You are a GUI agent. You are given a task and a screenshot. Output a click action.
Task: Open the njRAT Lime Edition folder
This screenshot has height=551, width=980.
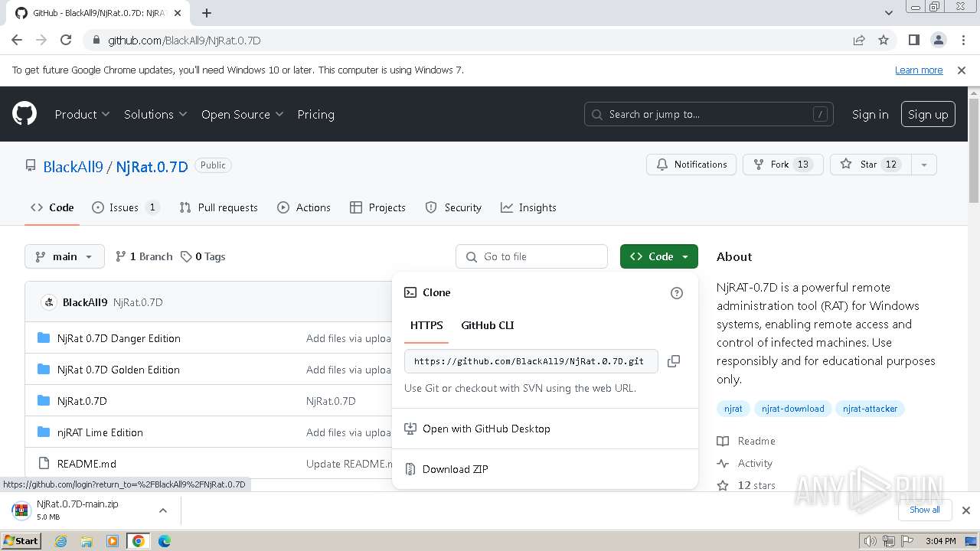tap(100, 432)
